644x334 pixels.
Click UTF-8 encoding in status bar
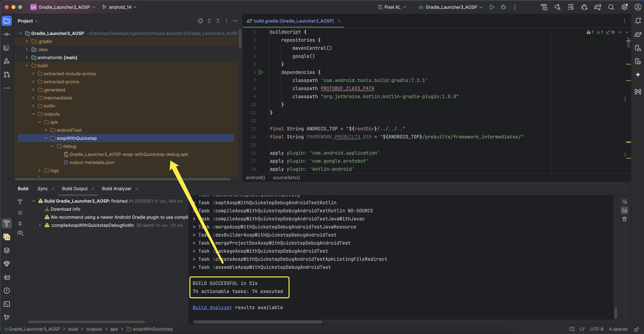[596, 329]
